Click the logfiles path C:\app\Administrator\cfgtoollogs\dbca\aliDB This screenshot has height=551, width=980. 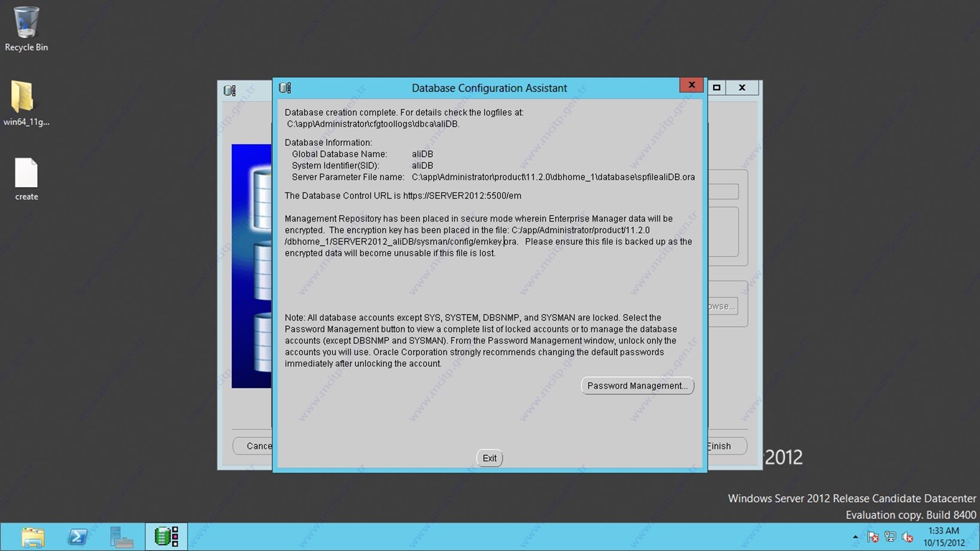pos(373,124)
